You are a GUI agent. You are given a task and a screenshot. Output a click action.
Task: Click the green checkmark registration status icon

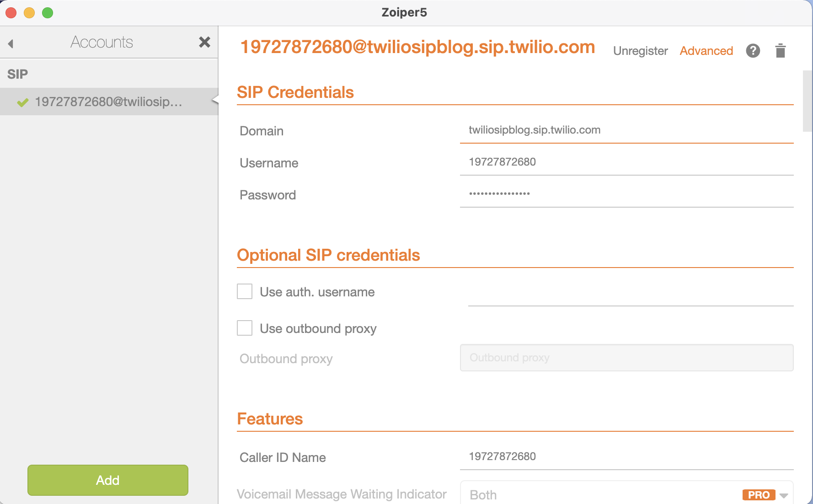click(22, 102)
